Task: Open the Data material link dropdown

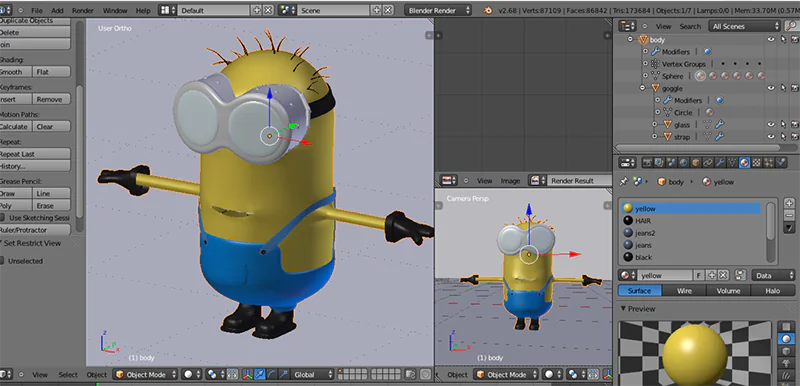Action: pyautogui.click(x=773, y=275)
